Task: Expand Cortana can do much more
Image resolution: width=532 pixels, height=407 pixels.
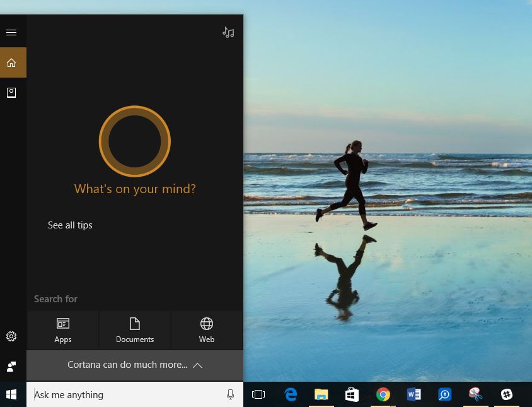Action: 135,365
